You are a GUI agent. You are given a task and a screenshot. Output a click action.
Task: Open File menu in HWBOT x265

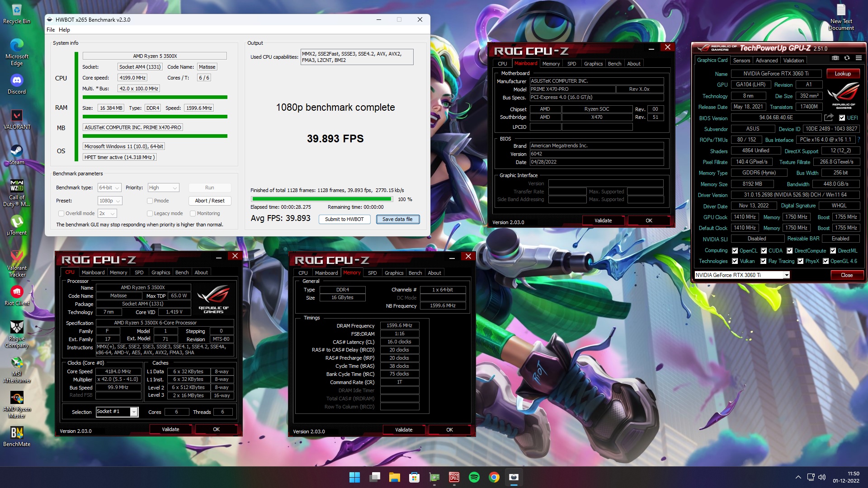pos(51,30)
